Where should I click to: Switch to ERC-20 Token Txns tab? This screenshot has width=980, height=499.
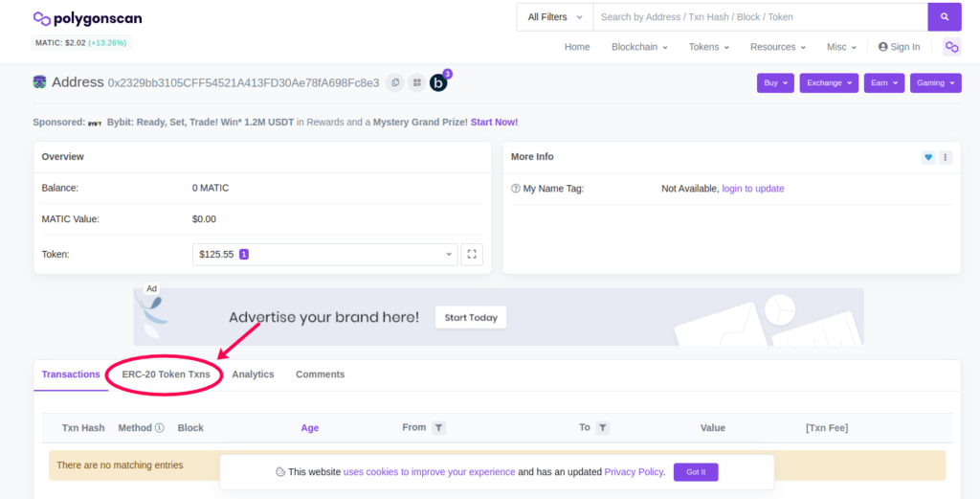(x=166, y=374)
